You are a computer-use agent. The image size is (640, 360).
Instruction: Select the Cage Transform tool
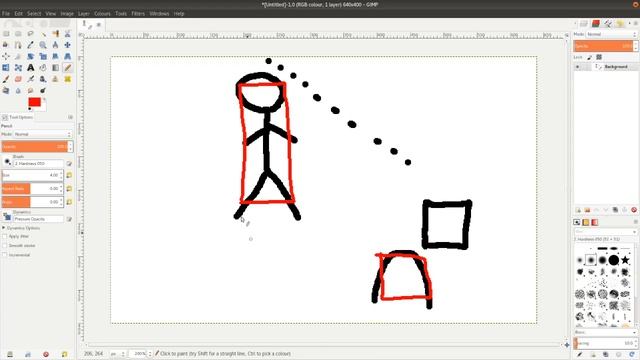18,68
